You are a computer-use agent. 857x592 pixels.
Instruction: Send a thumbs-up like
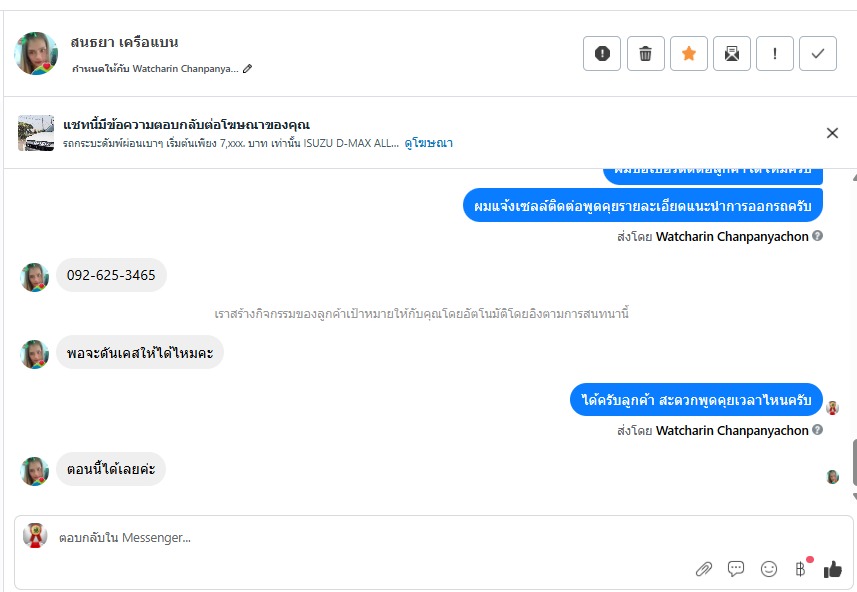(832, 569)
